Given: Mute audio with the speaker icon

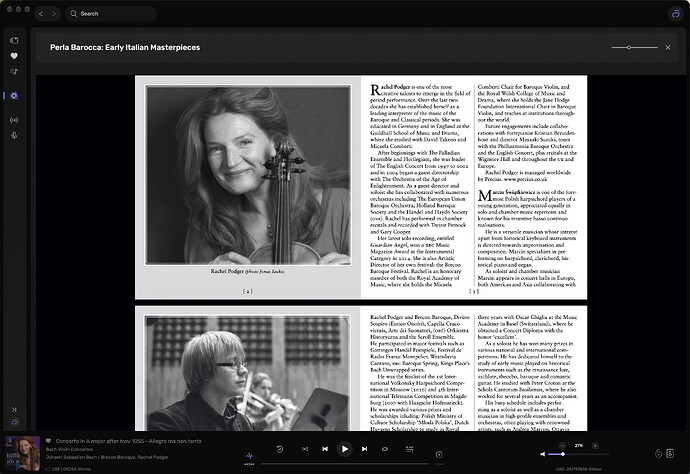Looking at the screenshot, I should click(x=543, y=454).
